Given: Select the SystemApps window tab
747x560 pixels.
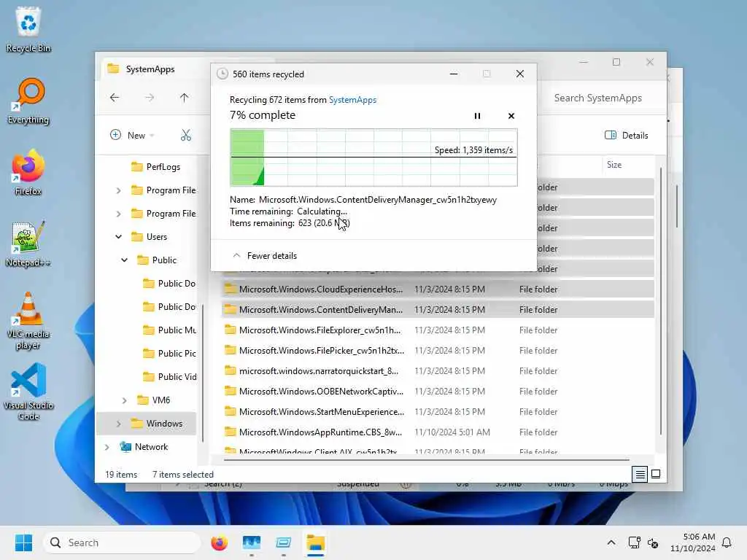Looking at the screenshot, I should (150, 69).
